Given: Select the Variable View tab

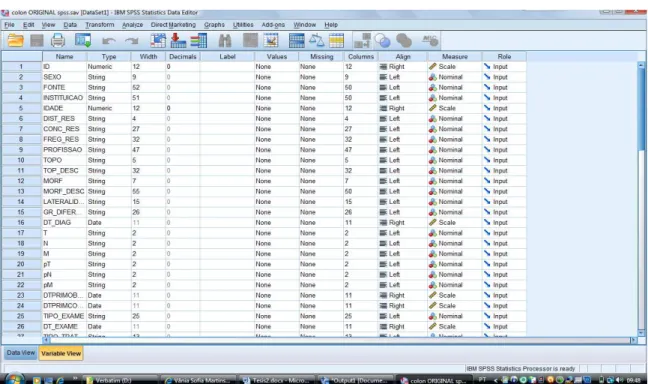Looking at the screenshot, I should click(x=61, y=353).
